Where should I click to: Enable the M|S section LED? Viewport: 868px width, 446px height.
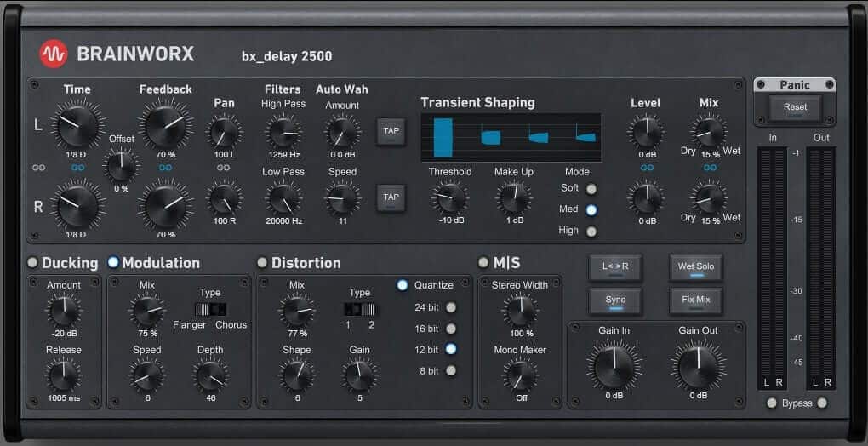(x=484, y=262)
